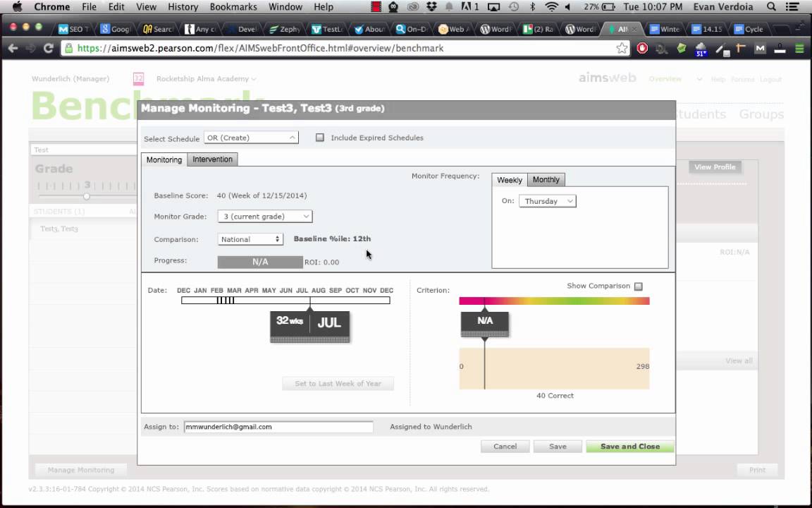Open the Comparison National dropdown
The width and height of the screenshot is (812, 508).
[250, 239]
